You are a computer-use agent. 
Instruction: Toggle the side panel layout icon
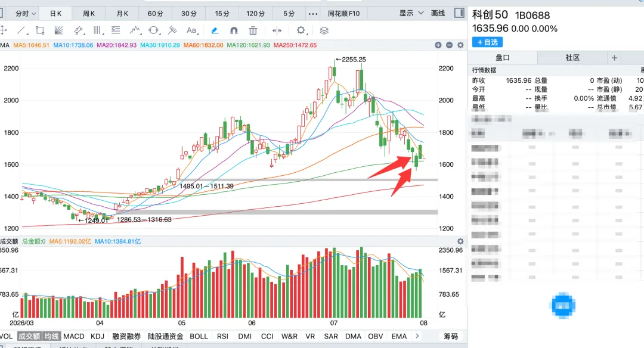(459, 13)
